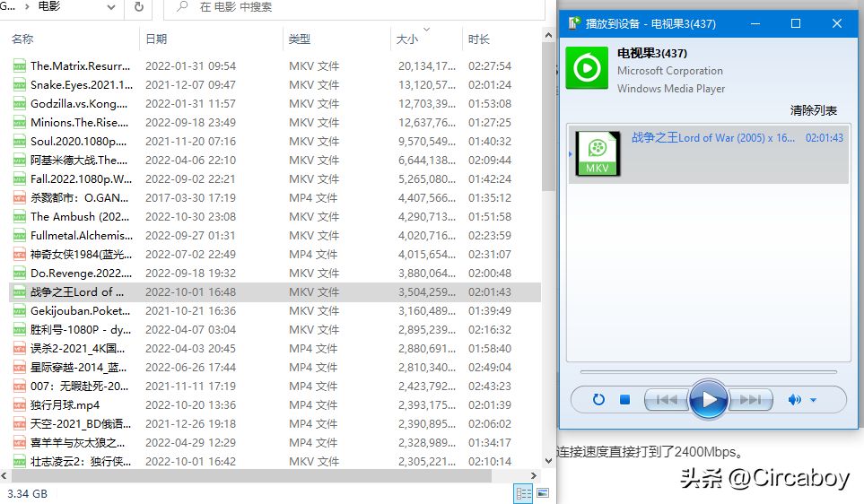Sort by the 大小 column header
The width and height of the screenshot is (864, 504).
click(x=407, y=39)
